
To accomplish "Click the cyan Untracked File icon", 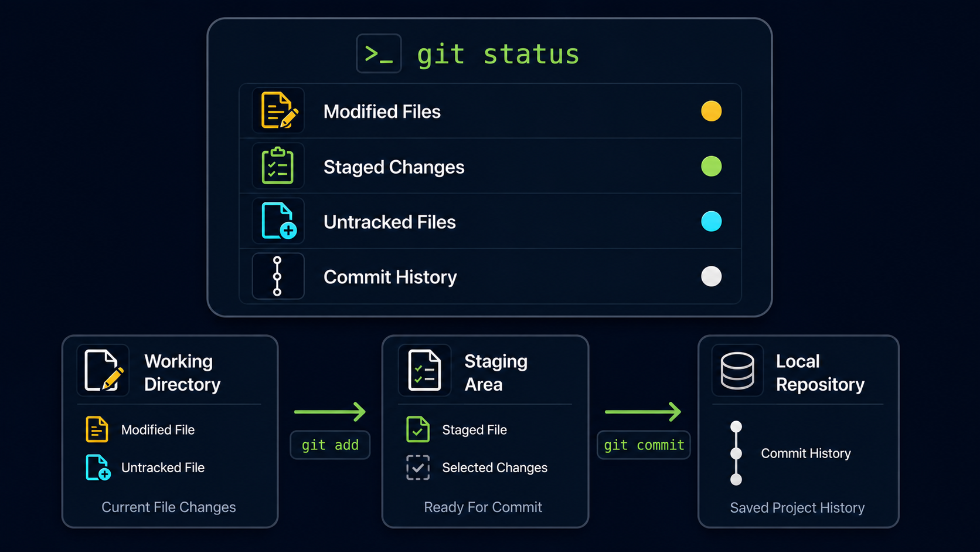I will (x=98, y=468).
